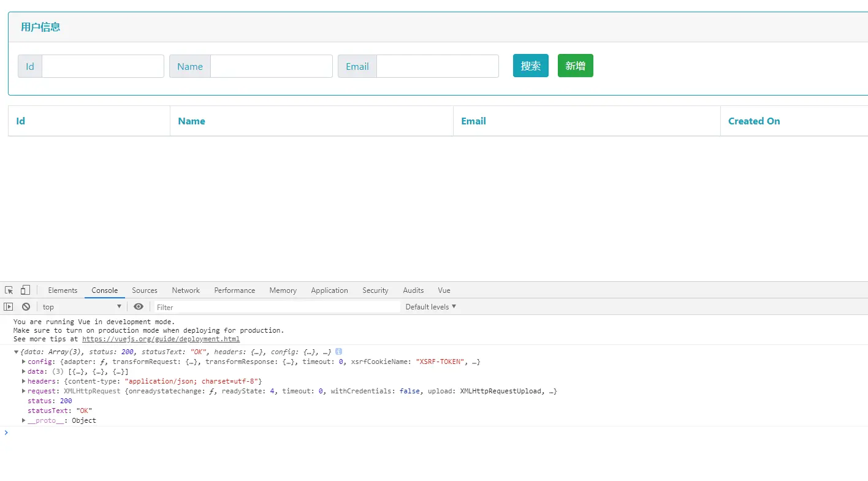This screenshot has width=868, height=481.
Task: Open the Audits tab
Action: (x=414, y=290)
